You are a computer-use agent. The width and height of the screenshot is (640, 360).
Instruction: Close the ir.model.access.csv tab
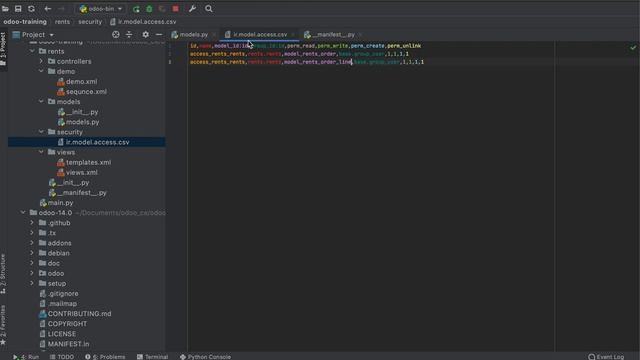click(x=293, y=35)
